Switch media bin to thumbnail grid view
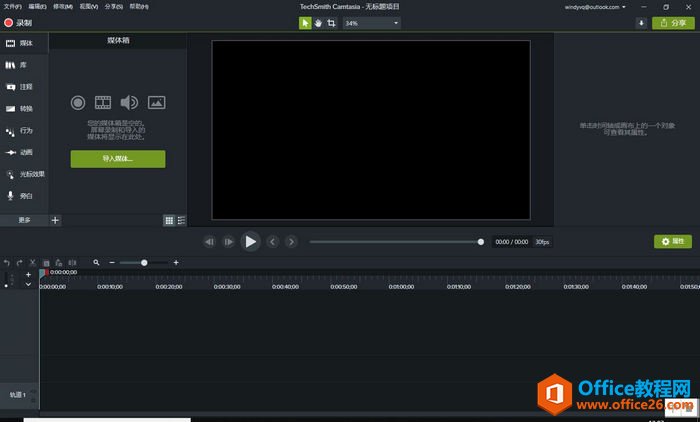700x422 pixels. 169,220
